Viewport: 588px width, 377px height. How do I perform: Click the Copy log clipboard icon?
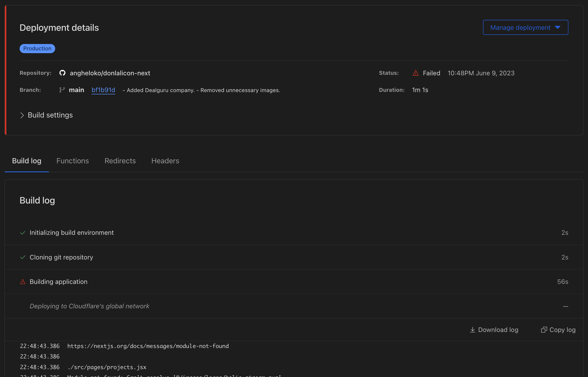click(x=544, y=330)
